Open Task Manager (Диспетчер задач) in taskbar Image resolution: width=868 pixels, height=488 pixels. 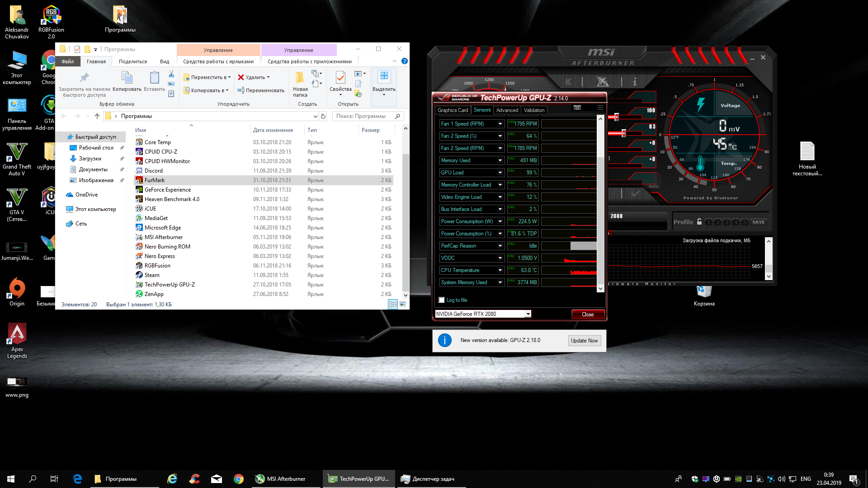[428, 479]
